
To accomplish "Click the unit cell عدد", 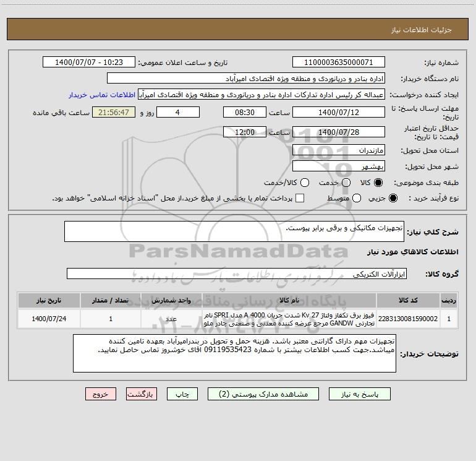I will click(x=171, y=319).
